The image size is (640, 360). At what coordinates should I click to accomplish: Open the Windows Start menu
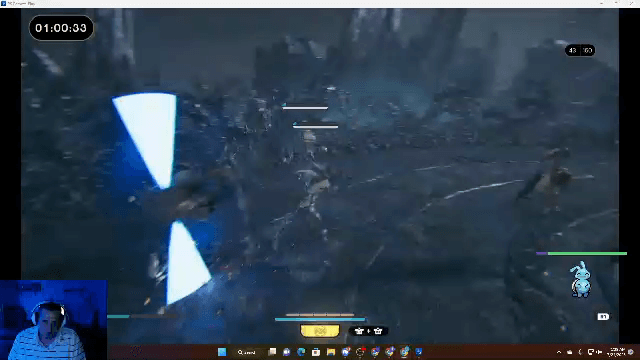click(222, 352)
